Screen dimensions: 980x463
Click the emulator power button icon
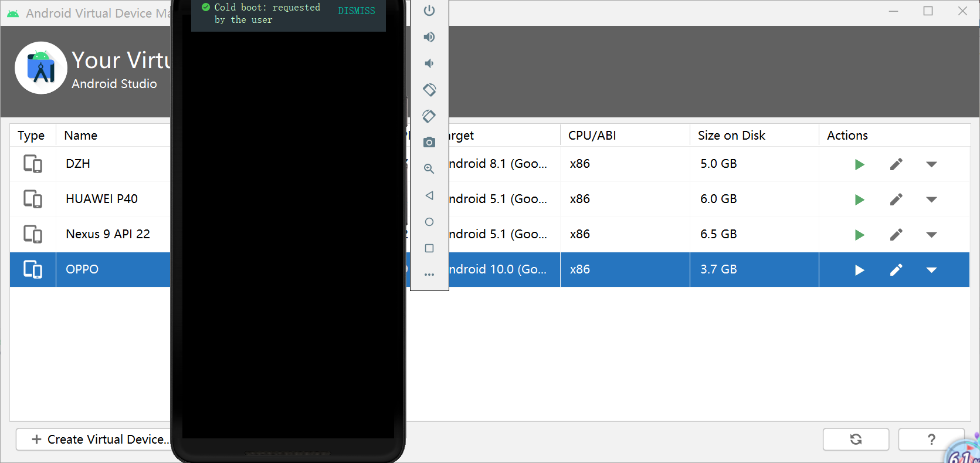tap(429, 11)
